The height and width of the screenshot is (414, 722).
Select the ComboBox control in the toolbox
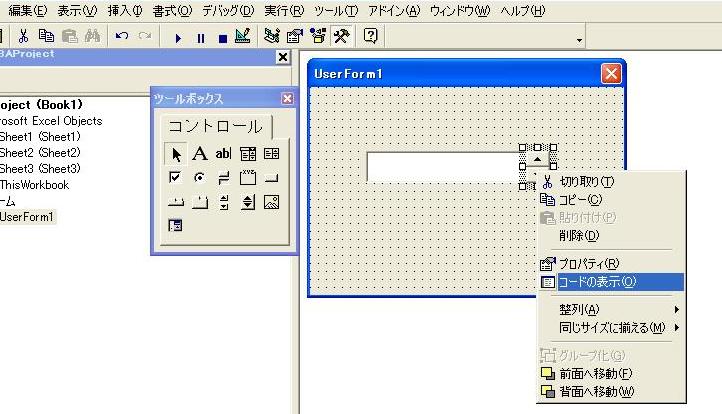pyautogui.click(x=247, y=153)
